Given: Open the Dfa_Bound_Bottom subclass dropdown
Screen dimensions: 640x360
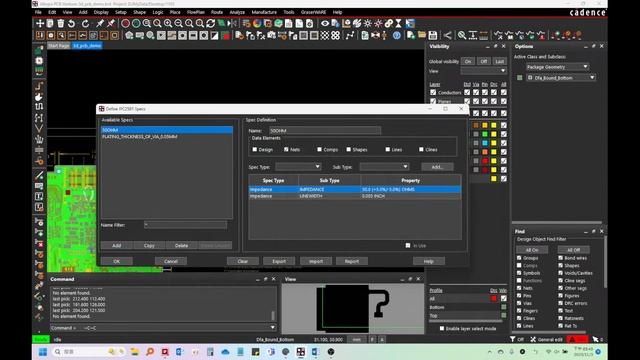Looking at the screenshot, I should point(561,78).
